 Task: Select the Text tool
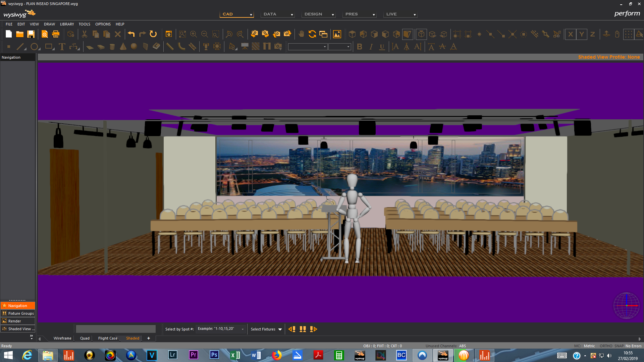click(x=62, y=47)
